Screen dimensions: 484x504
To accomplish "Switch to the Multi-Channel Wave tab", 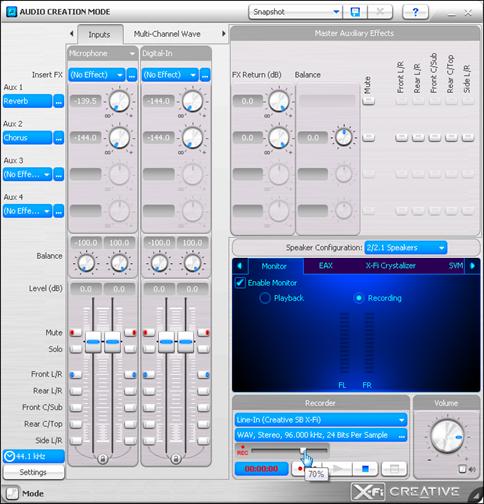I will [x=167, y=34].
